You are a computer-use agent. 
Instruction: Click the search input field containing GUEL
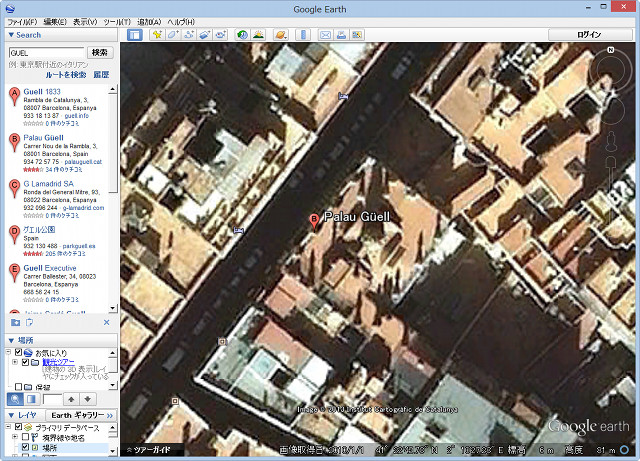pos(47,53)
